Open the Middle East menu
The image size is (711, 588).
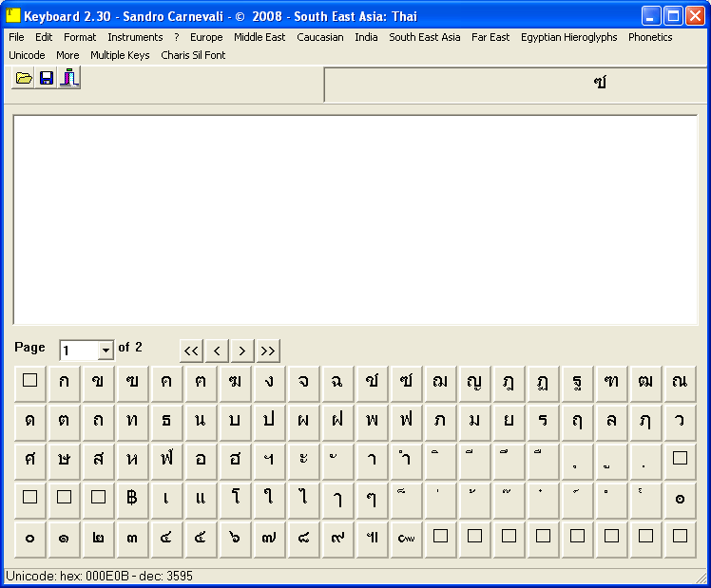[x=259, y=37]
